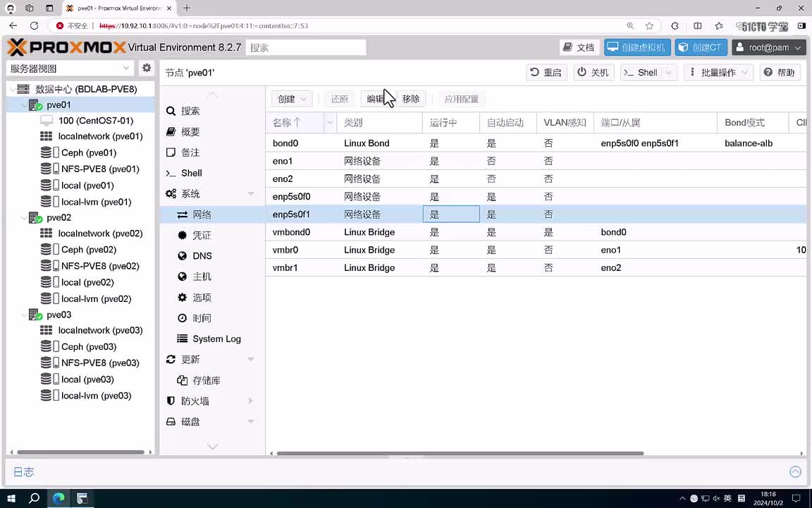
Task: Expand the 防火墙 menu section
Action: point(251,401)
